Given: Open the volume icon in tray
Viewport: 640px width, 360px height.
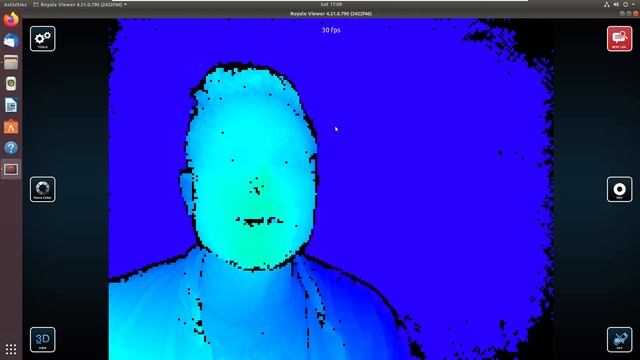Looking at the screenshot, I should 616,4.
